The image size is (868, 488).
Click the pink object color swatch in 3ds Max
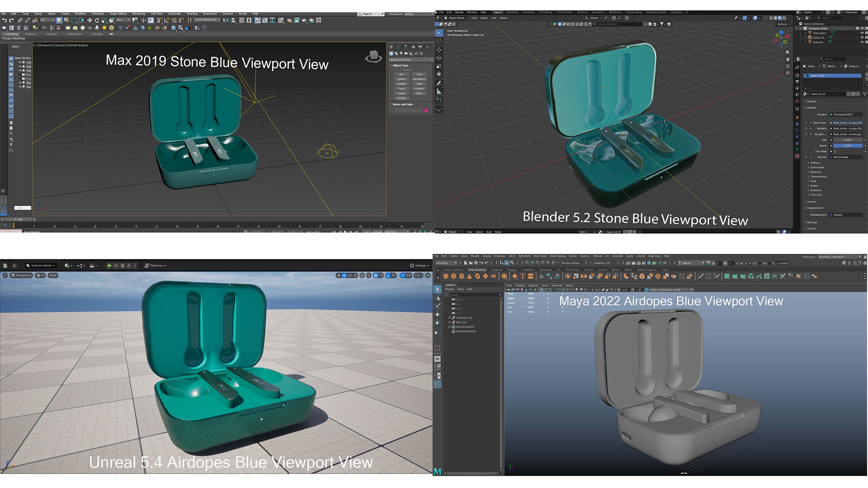[x=426, y=110]
